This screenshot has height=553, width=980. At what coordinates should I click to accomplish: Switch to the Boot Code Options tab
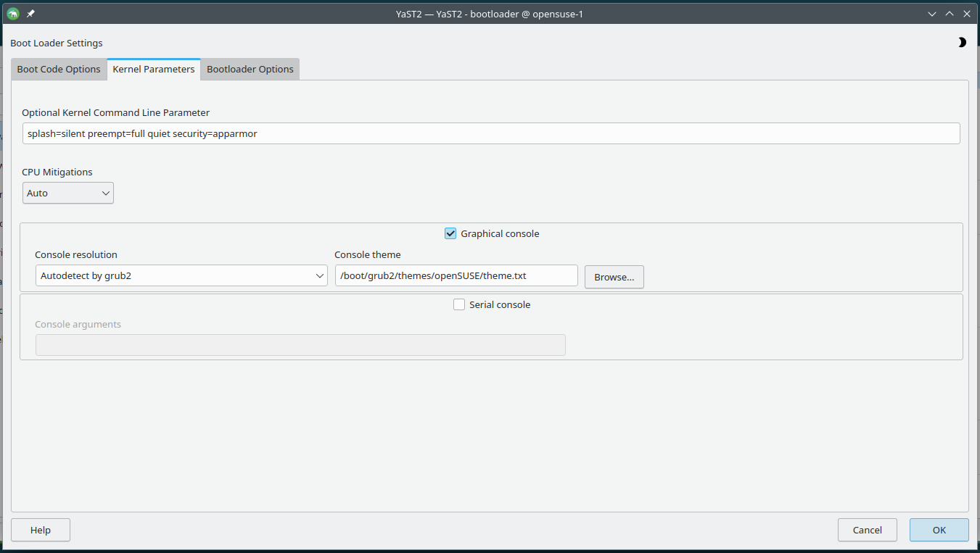pos(59,70)
